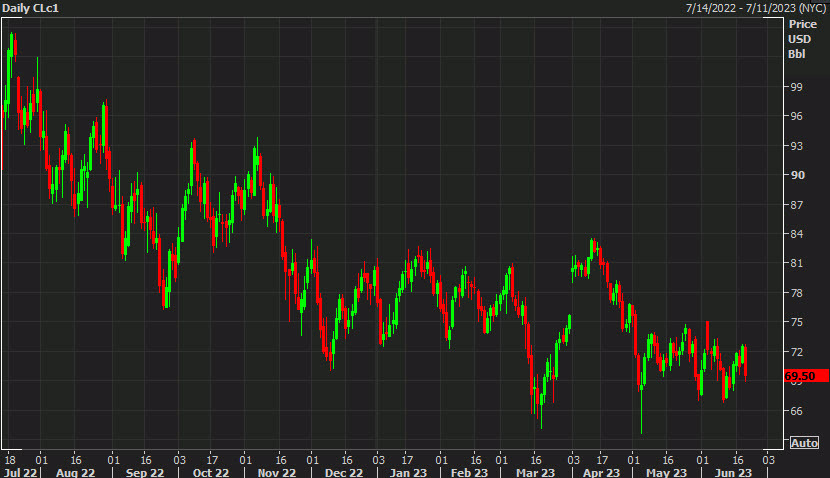
Task: Click the Auto scale button
Action: pyautogui.click(x=804, y=443)
